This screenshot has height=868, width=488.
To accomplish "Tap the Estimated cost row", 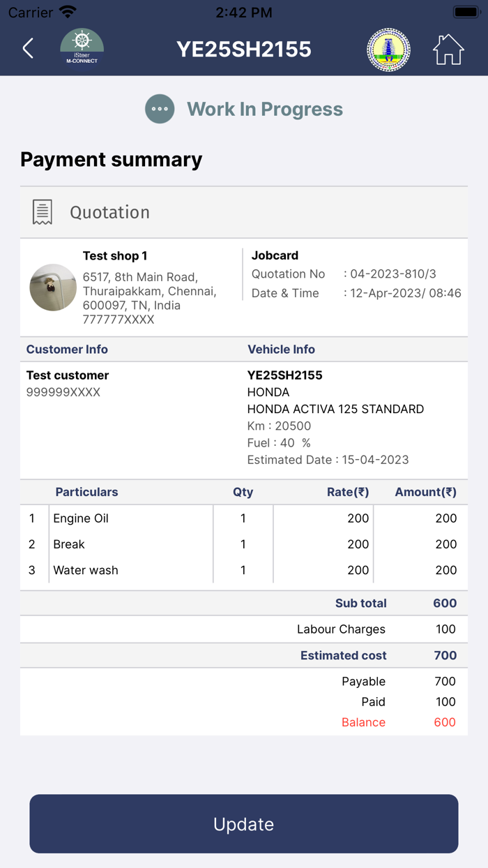I will [x=343, y=655].
